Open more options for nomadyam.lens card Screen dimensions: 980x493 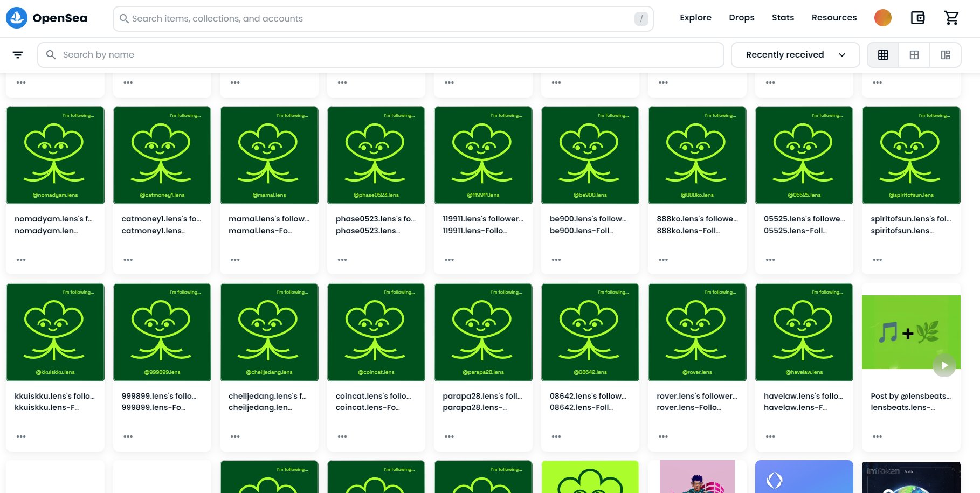click(21, 260)
